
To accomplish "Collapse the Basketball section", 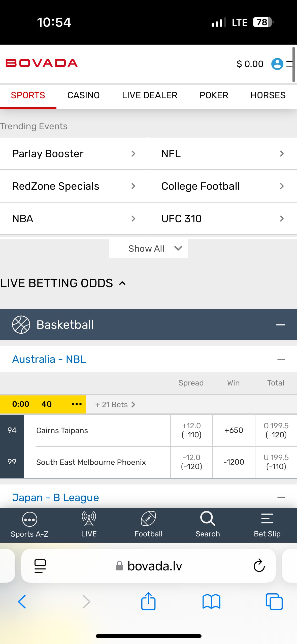I will (280, 325).
